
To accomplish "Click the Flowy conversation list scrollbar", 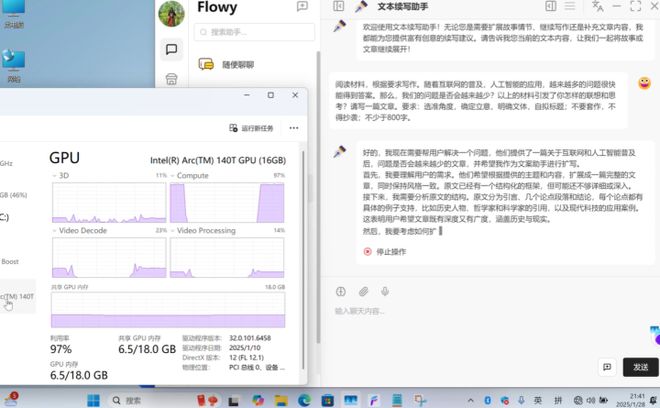I will pos(318,198).
